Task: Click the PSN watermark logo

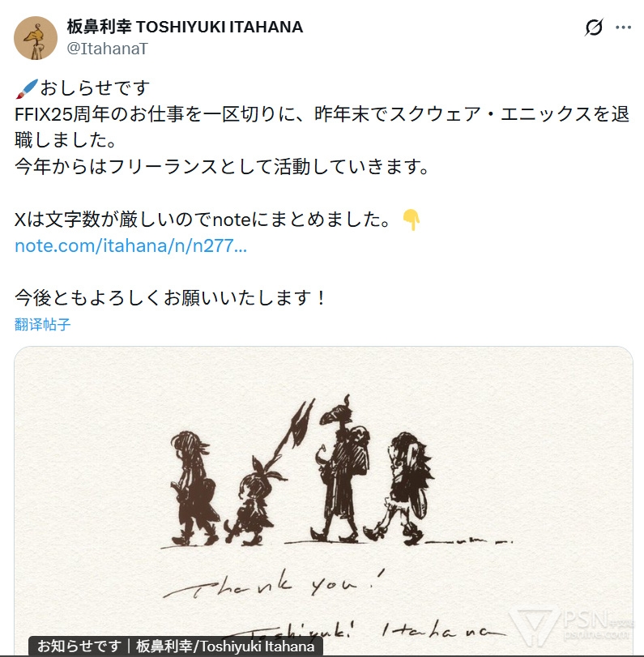Action: tap(573, 626)
